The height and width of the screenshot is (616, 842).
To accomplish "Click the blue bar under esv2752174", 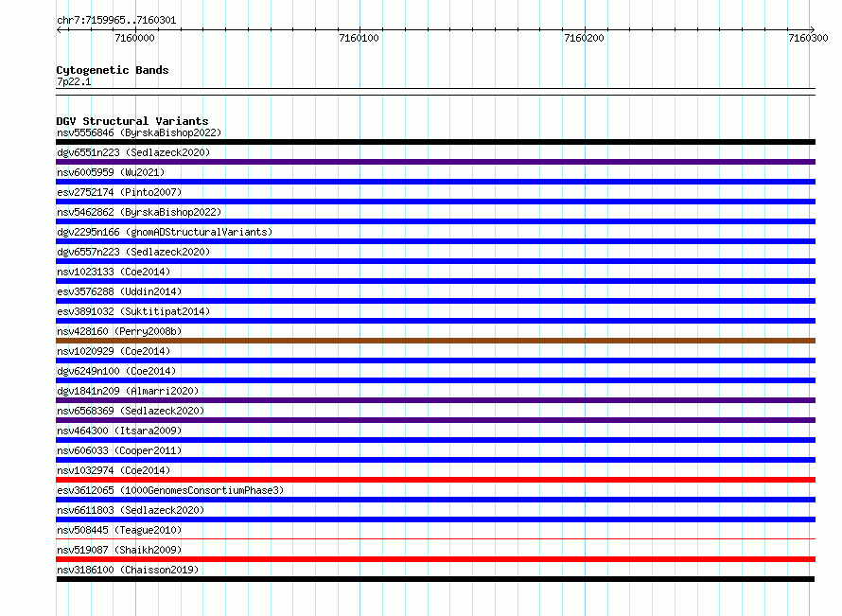I will (x=435, y=202).
